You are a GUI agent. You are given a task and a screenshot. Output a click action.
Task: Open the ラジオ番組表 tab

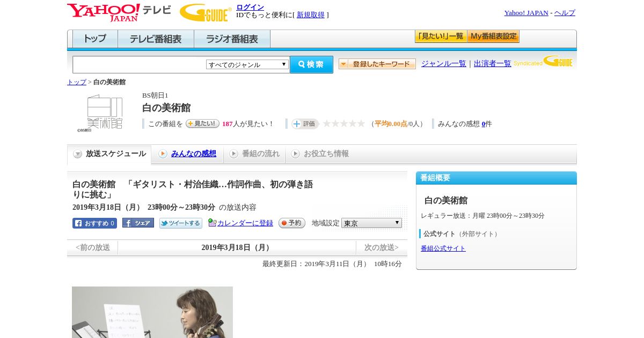(x=232, y=39)
